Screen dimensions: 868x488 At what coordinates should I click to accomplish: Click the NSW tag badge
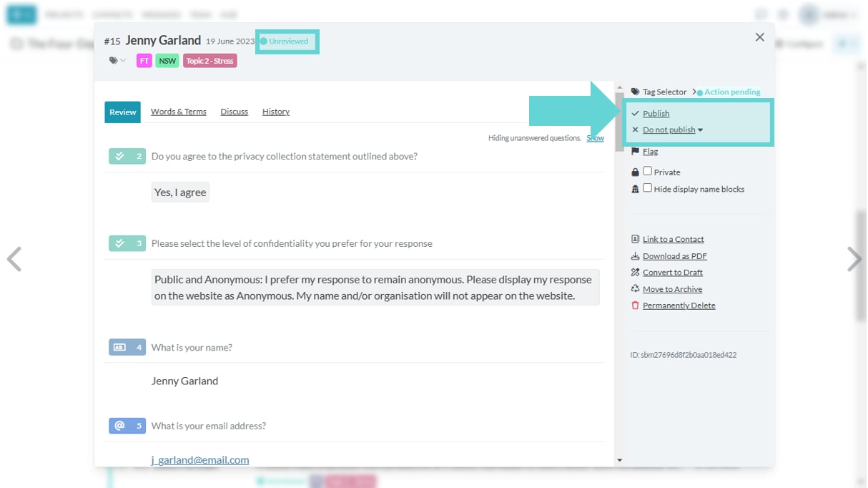point(167,61)
